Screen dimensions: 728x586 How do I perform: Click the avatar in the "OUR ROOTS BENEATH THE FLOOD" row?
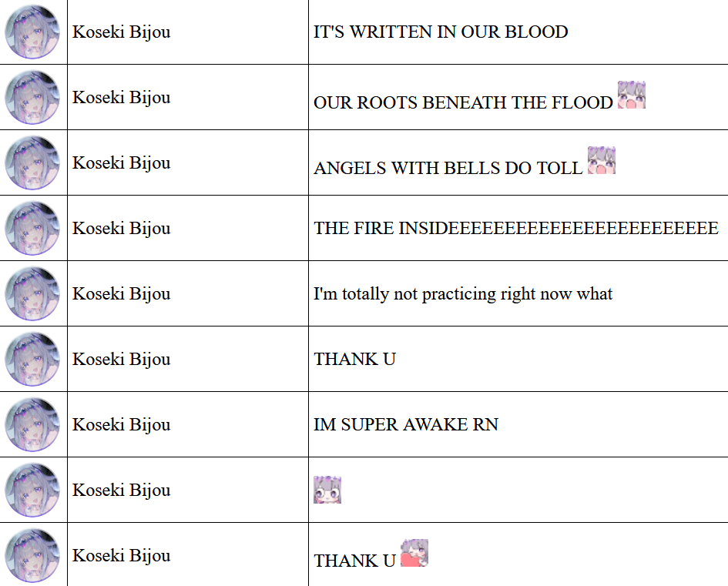(32, 98)
